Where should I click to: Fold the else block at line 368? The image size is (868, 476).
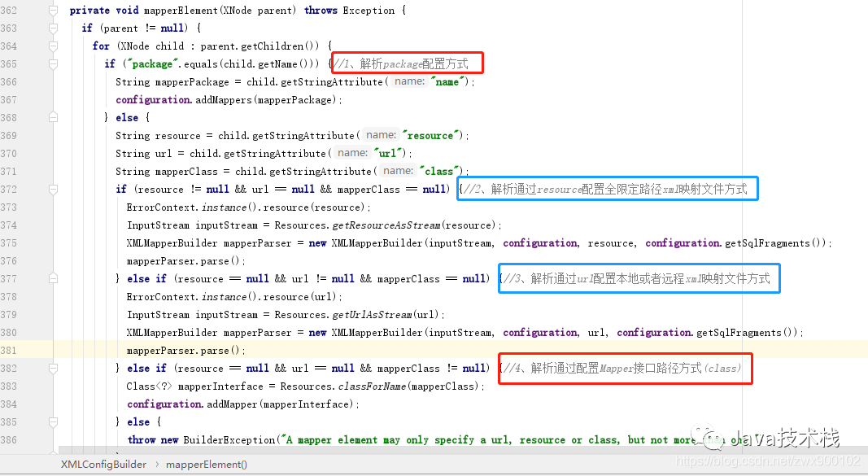53,117
